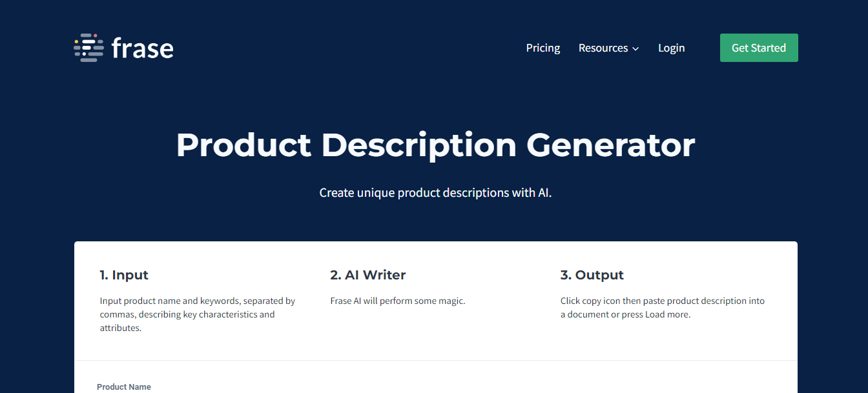
Task: Click the Product Name label
Action: (x=123, y=387)
